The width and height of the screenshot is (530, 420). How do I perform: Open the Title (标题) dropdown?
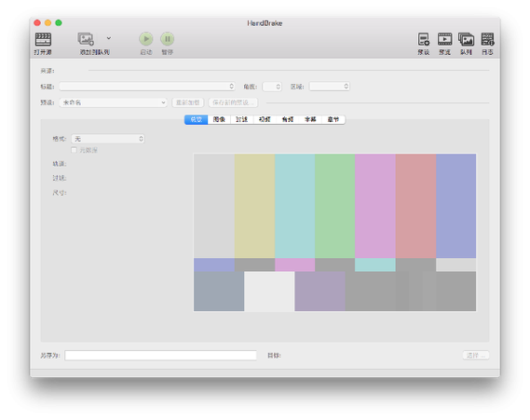coord(147,87)
